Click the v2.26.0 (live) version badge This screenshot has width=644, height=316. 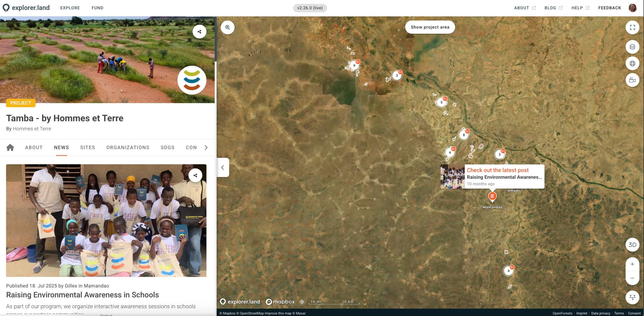(x=310, y=8)
